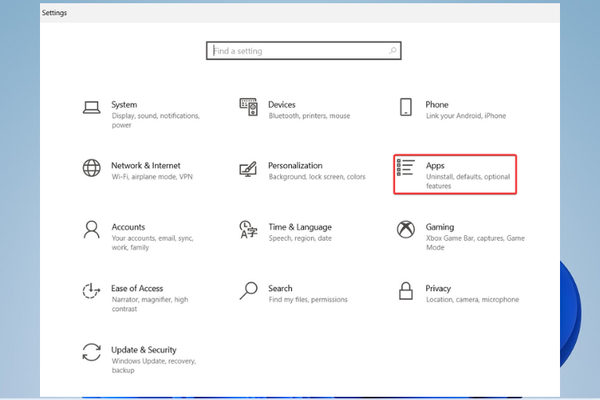The image size is (600, 400).
Task: Click the Xbox logo icon beside Gaming
Action: [x=406, y=230]
